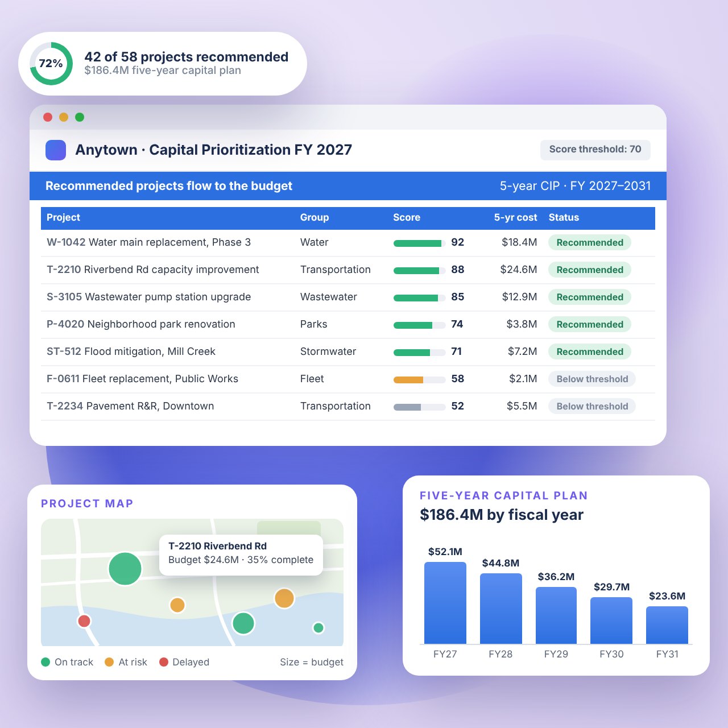Viewport: 728px width, 728px height.
Task: Click the Stormwater group cell
Action: pyautogui.click(x=328, y=351)
